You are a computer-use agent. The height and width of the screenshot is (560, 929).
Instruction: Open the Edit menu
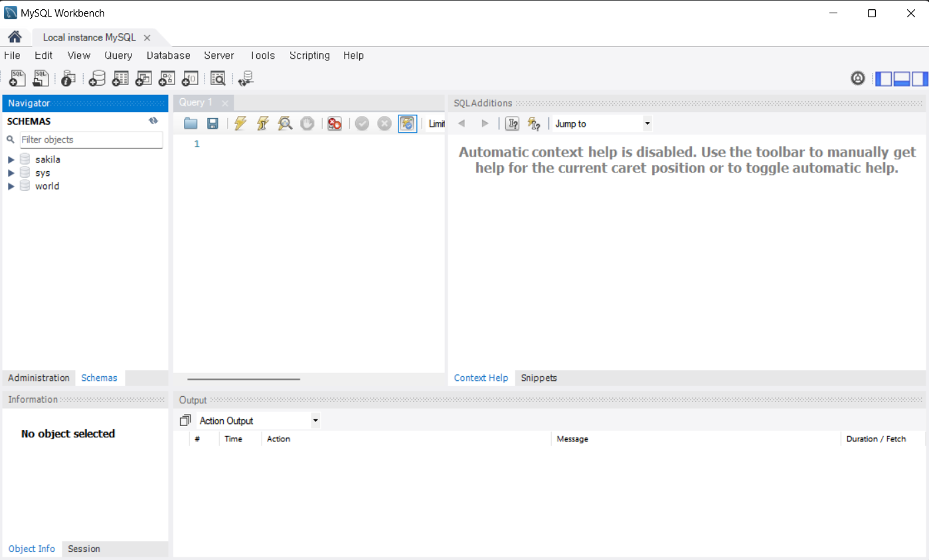pos(44,56)
